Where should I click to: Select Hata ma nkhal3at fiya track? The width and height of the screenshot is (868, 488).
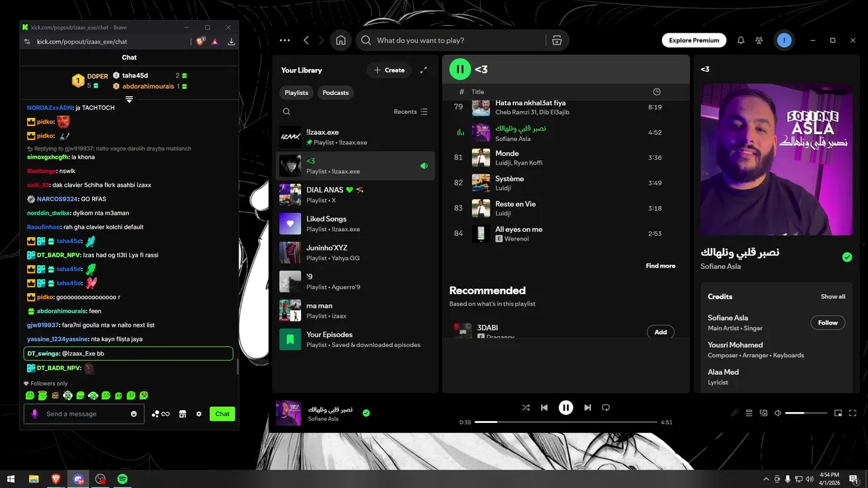(566, 107)
